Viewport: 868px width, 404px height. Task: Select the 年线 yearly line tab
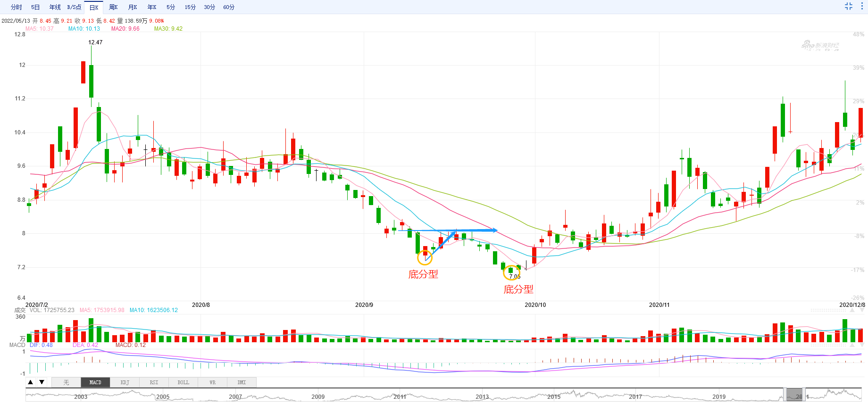click(x=55, y=7)
